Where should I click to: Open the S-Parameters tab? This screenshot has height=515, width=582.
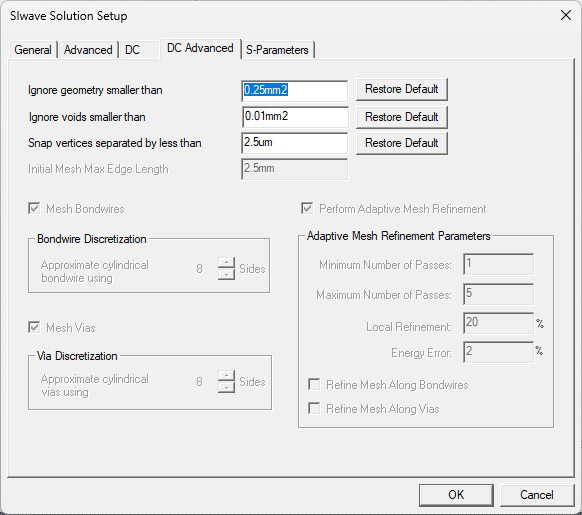pyautogui.click(x=277, y=50)
